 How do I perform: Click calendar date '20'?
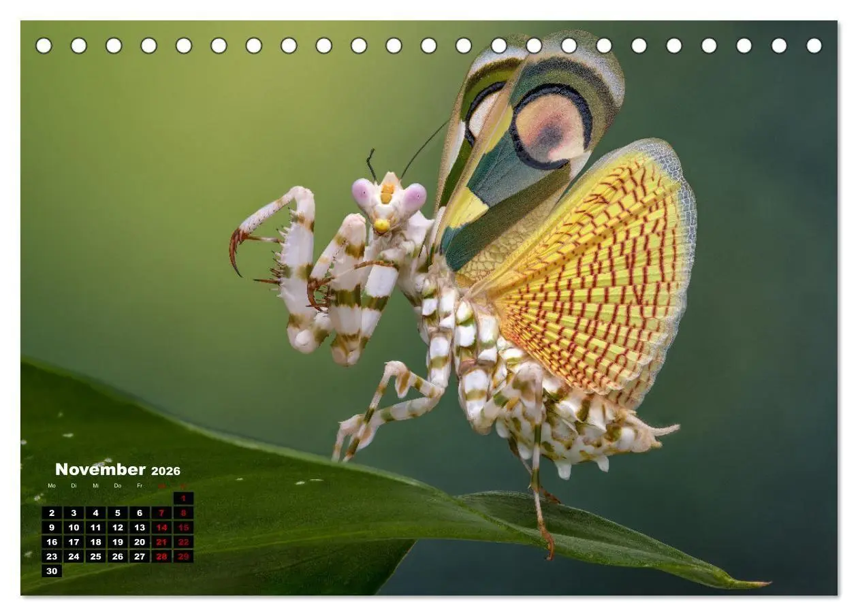click(140, 542)
